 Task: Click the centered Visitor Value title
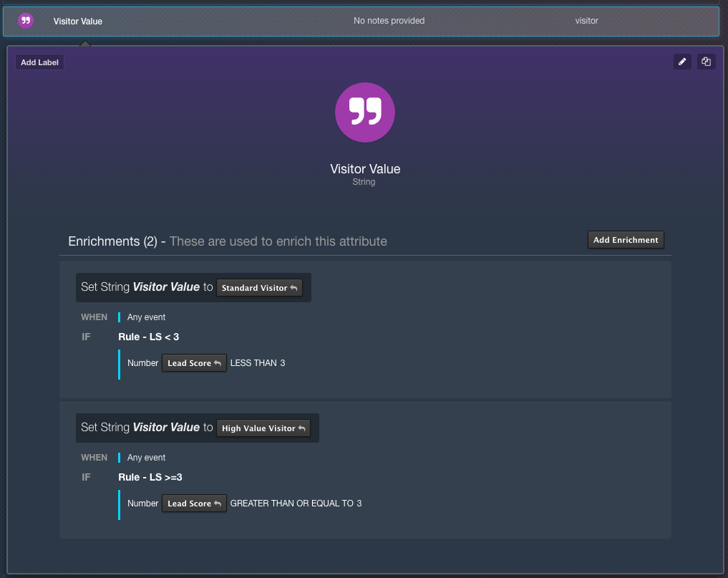coord(365,169)
